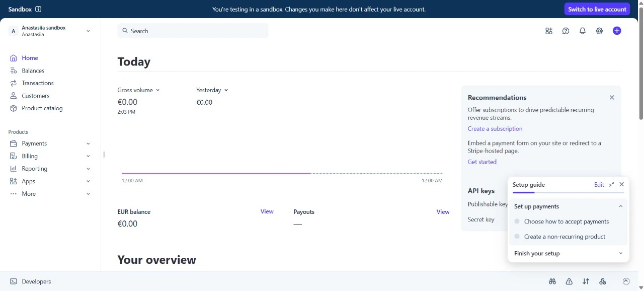Click the up-down arrows icon in the bottom bar
644x291 pixels.
point(586,281)
